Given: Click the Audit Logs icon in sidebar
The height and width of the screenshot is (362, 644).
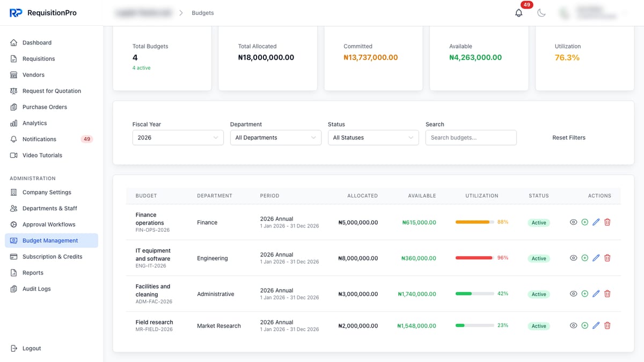Looking at the screenshot, I should [x=14, y=289].
